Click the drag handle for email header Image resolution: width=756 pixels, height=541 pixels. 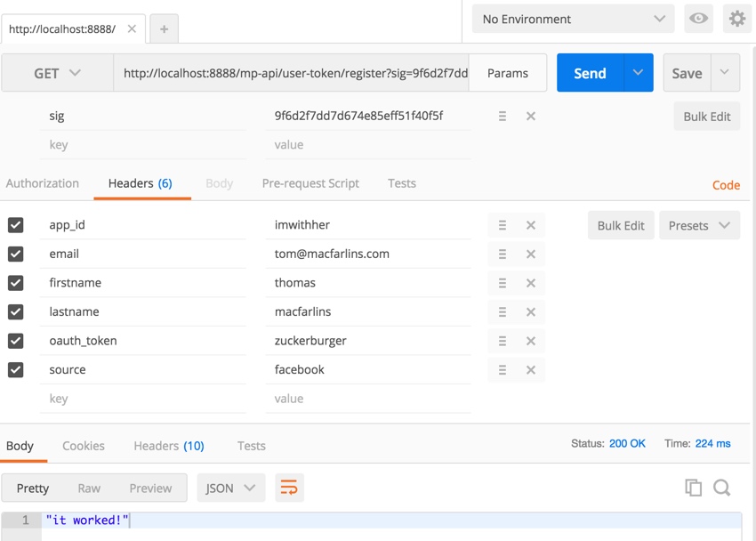(503, 254)
